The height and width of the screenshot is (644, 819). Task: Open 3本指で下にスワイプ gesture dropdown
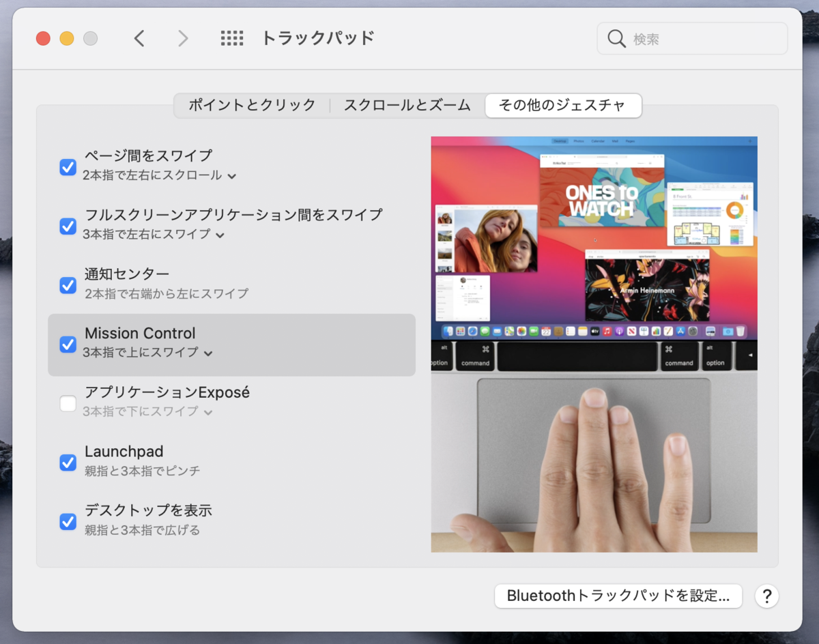coord(148,411)
